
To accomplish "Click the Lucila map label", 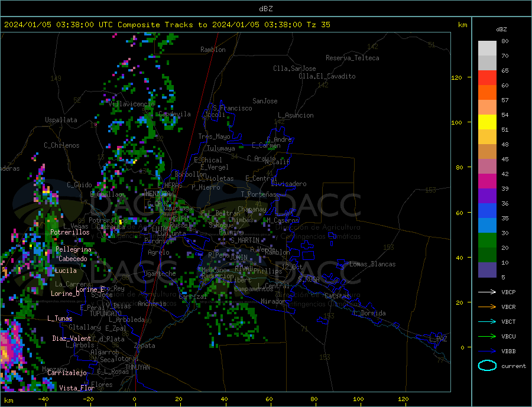I will 66,271.
